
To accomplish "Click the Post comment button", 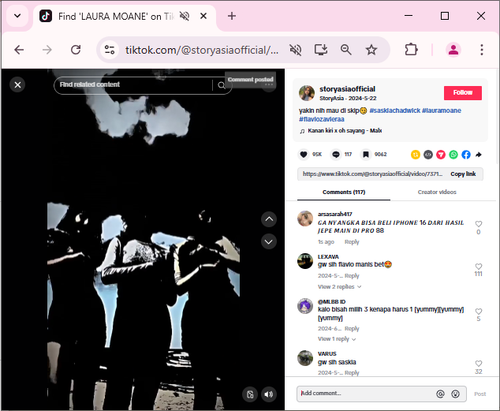I will [x=480, y=394].
